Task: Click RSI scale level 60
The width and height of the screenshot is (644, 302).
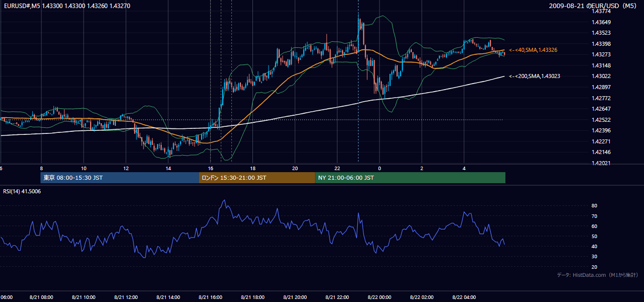Action: coord(595,226)
